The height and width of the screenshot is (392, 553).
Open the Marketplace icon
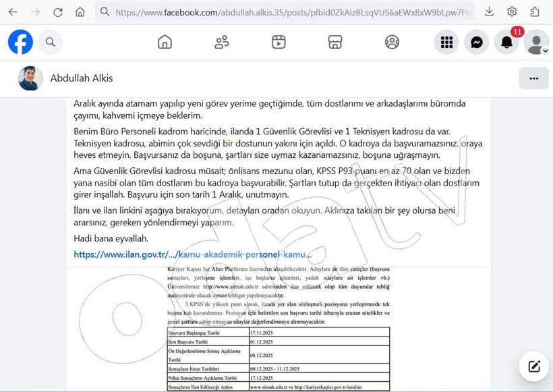335,43
